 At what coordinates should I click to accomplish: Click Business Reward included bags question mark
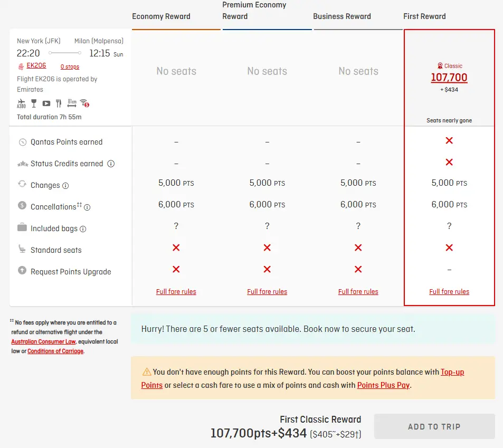pyautogui.click(x=358, y=226)
